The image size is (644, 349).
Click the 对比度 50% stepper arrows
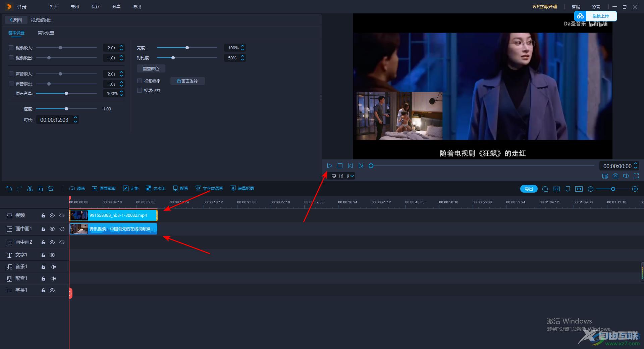[x=243, y=58]
